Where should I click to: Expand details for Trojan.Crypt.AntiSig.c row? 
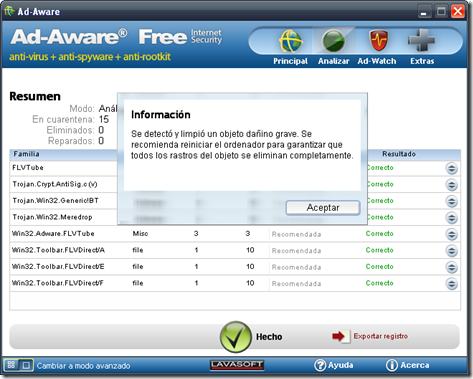(452, 185)
